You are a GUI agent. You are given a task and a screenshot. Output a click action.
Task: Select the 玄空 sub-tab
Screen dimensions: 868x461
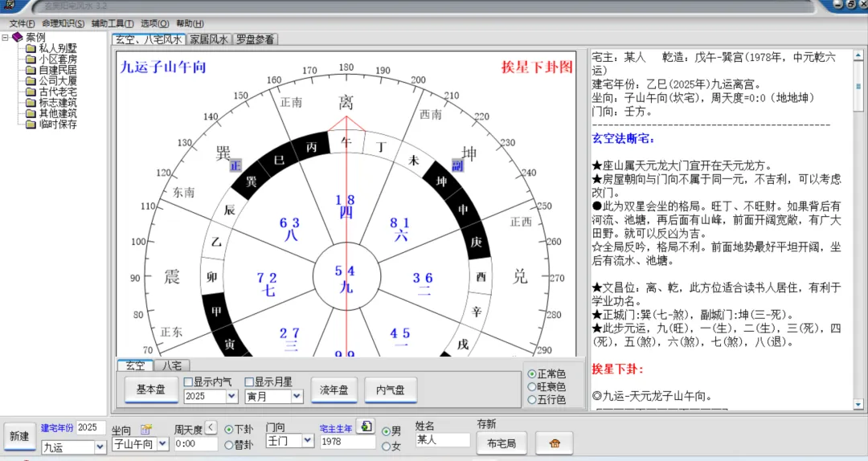click(x=135, y=365)
